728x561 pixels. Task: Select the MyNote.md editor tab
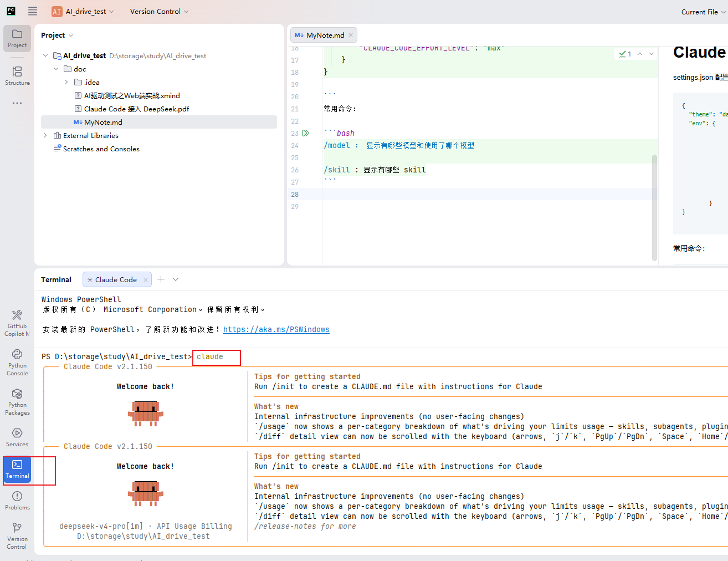pos(324,35)
